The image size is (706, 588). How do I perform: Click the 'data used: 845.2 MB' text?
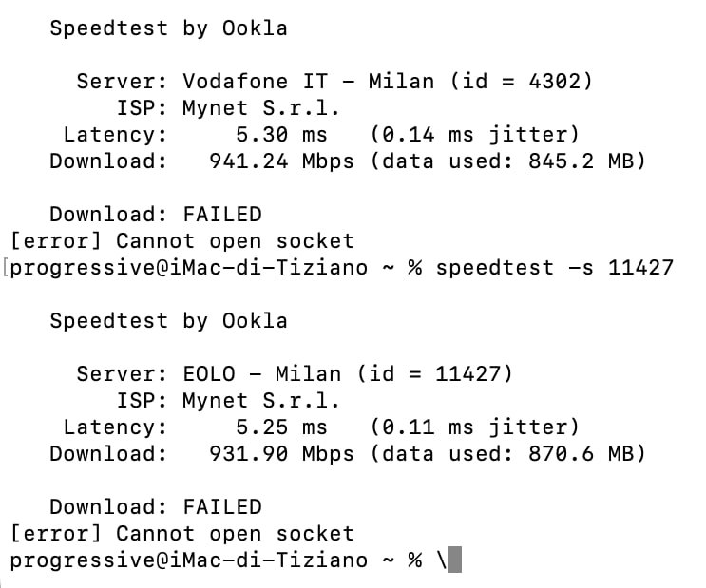pos(508,161)
